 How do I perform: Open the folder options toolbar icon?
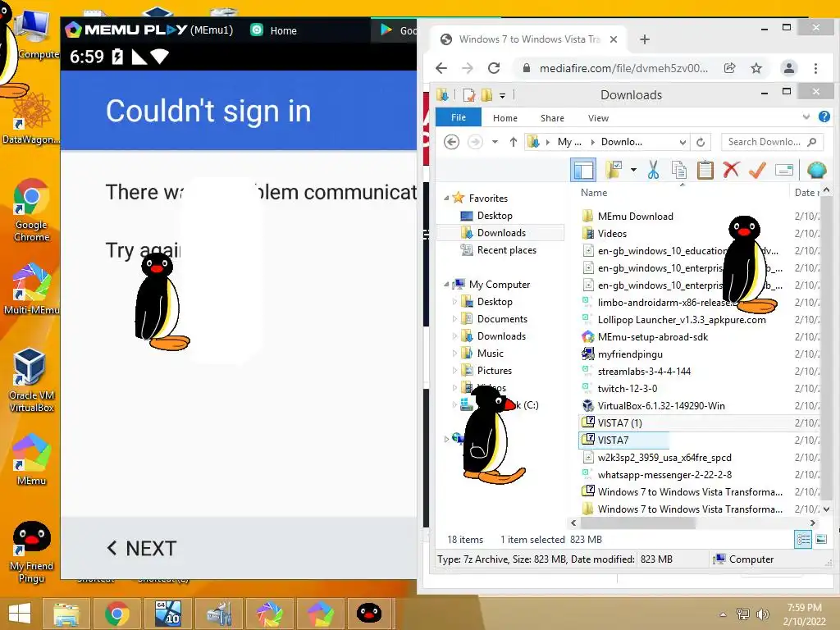[x=614, y=171]
